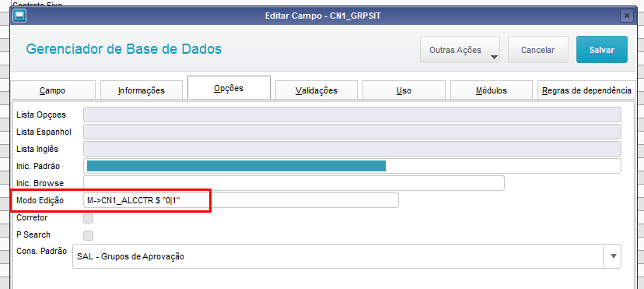This screenshot has height=289, width=644.
Task: Click the Modo Edição expression field
Action: [x=240, y=200]
